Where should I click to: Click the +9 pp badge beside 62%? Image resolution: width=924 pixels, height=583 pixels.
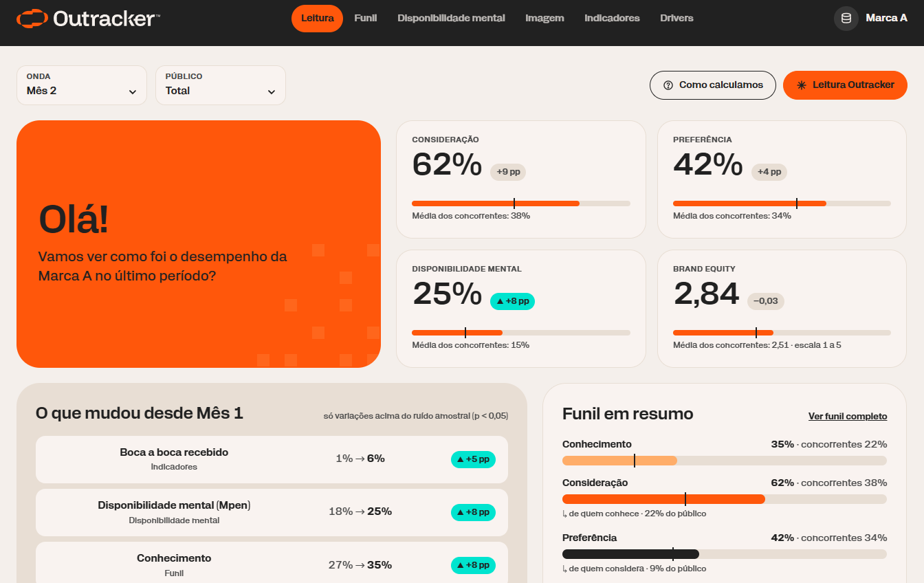point(508,172)
